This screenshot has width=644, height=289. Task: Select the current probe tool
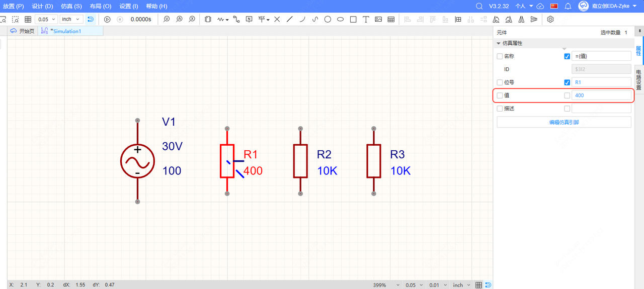click(179, 20)
